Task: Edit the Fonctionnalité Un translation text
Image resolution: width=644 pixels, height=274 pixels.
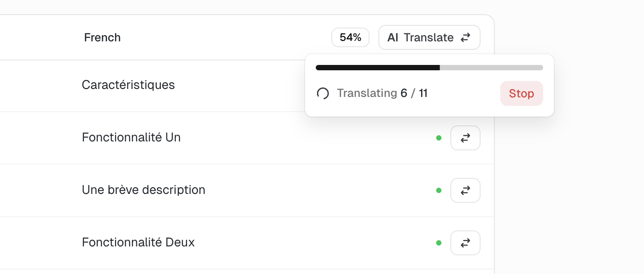Action: [x=131, y=137]
